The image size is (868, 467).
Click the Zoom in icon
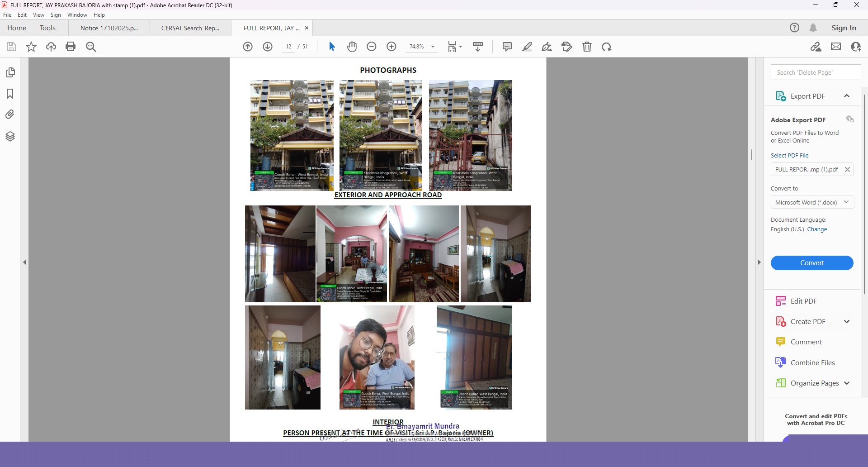tap(391, 46)
